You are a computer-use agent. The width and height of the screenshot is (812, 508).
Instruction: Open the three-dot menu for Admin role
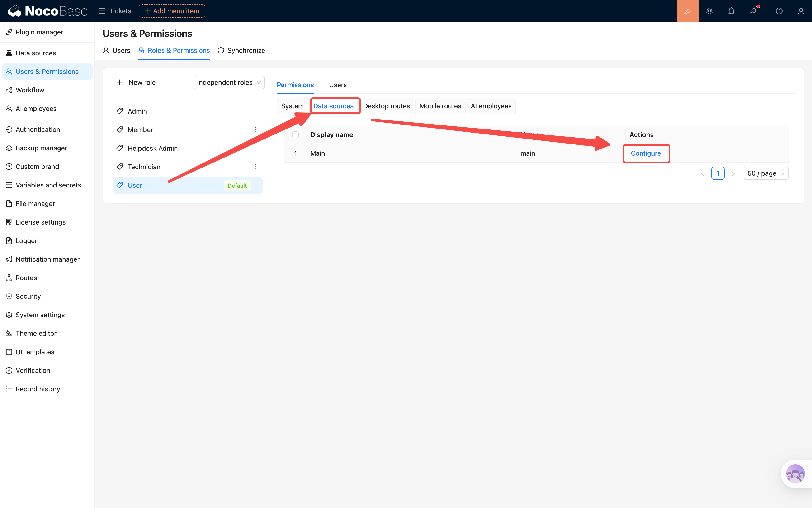[256, 111]
